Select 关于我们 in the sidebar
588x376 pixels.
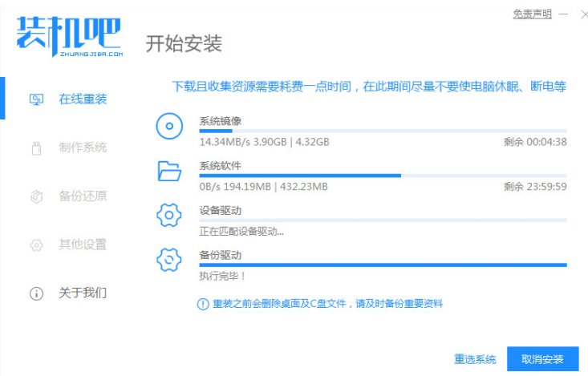point(82,293)
